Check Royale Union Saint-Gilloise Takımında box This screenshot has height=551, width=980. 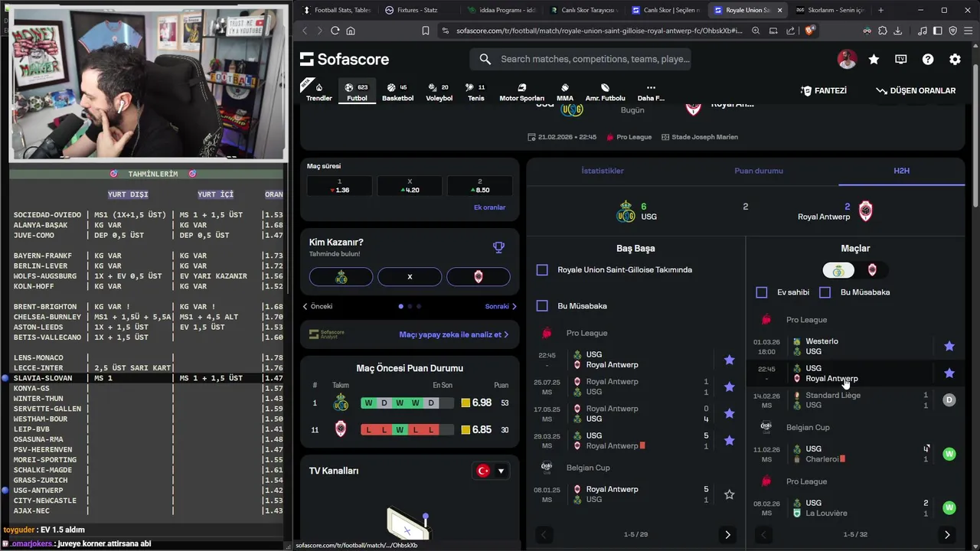(x=542, y=269)
